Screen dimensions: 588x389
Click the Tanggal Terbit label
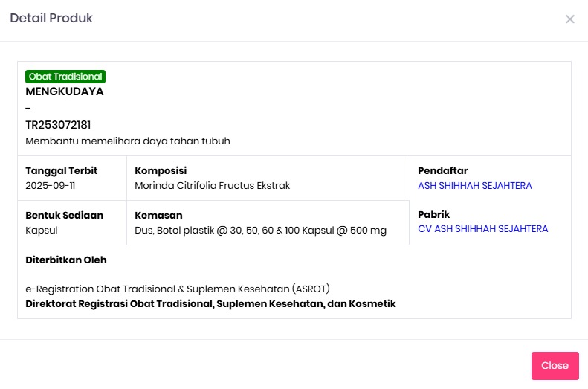(62, 171)
